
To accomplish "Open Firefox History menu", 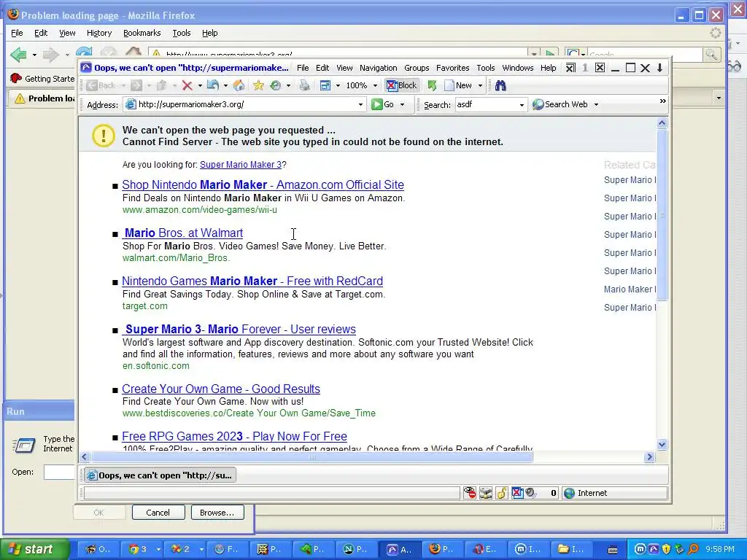I will (x=99, y=33).
